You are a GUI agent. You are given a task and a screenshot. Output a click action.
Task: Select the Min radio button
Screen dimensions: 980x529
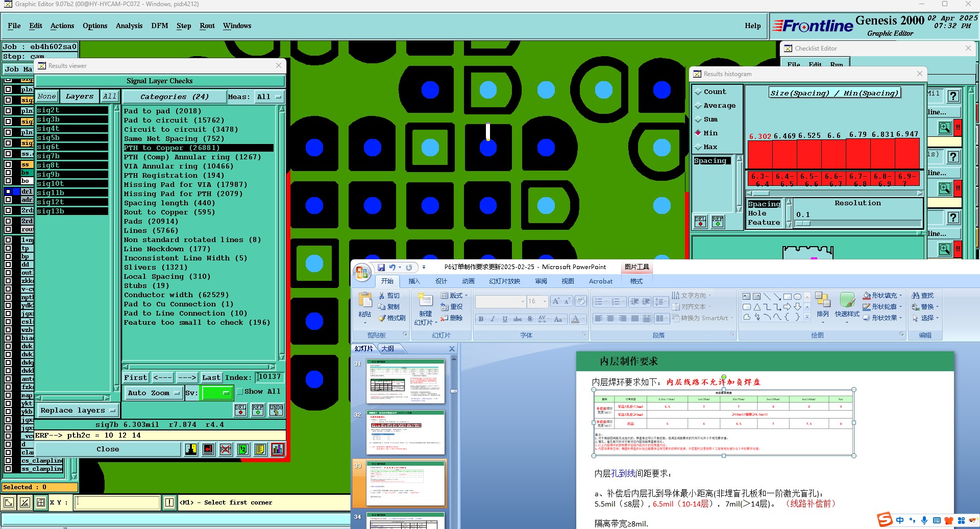click(698, 133)
